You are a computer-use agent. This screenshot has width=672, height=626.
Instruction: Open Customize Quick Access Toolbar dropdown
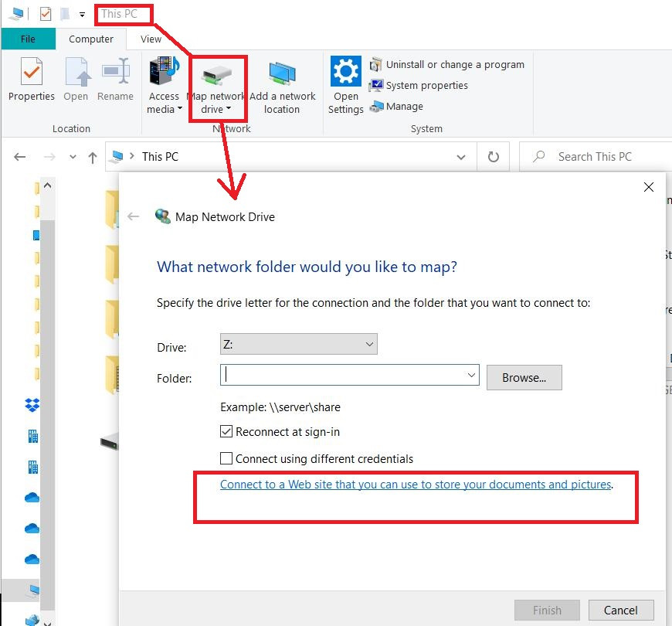pyautogui.click(x=82, y=15)
